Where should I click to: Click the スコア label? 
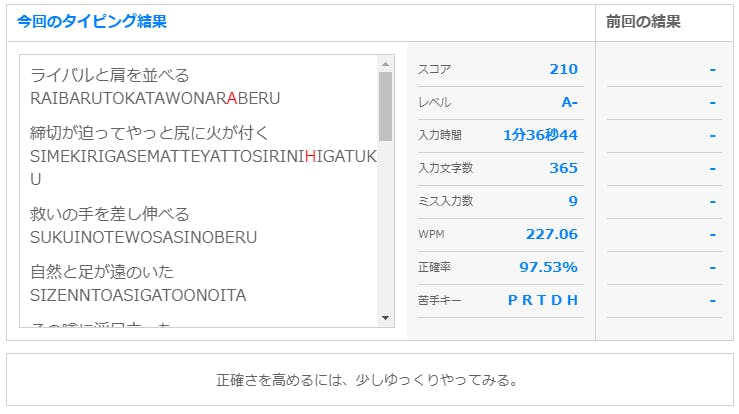coord(434,69)
